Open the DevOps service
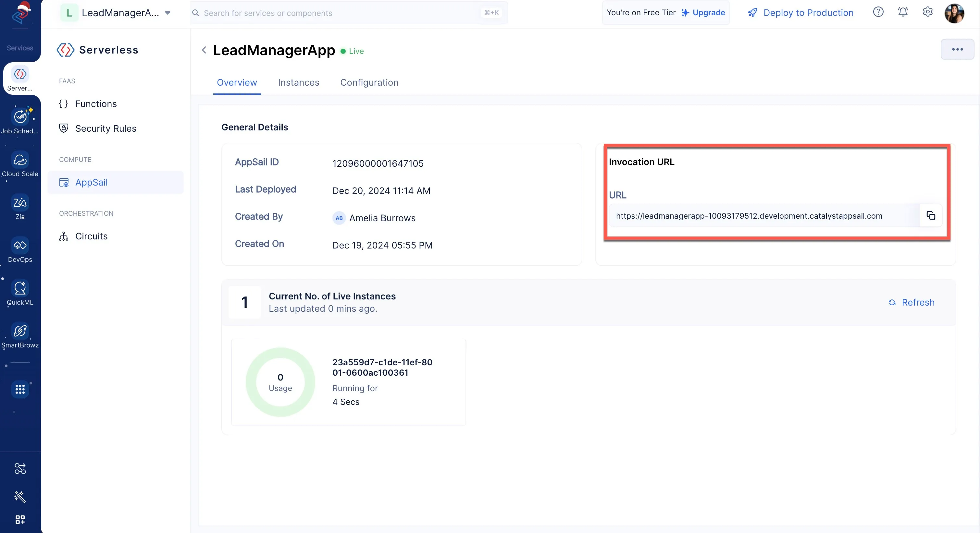The width and height of the screenshot is (980, 533). point(20,250)
